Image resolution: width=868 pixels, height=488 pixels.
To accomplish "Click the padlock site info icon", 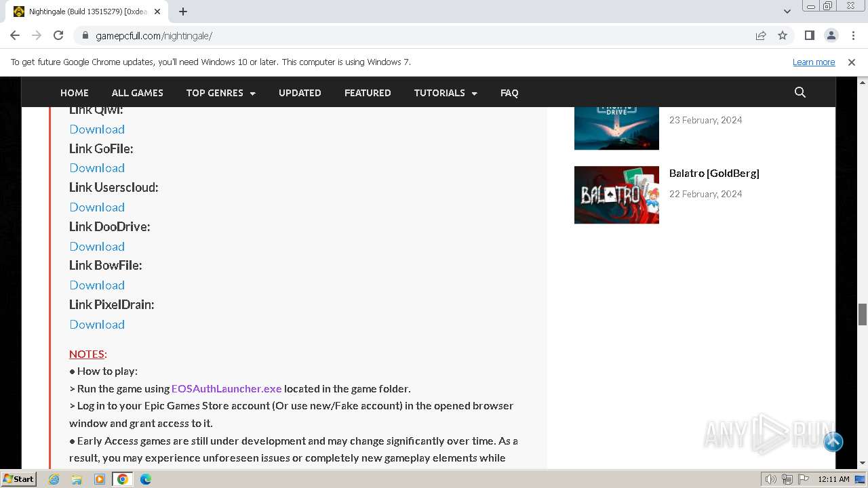I will 85,36.
